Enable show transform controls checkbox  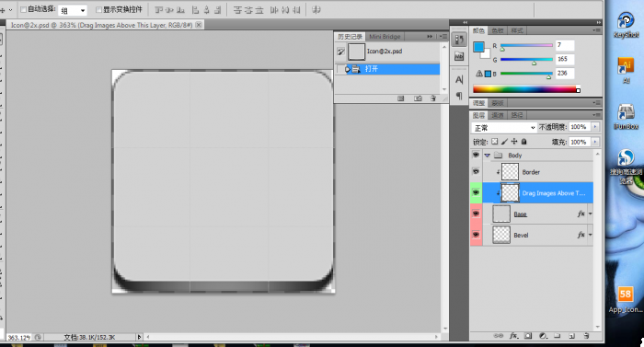tap(98, 9)
